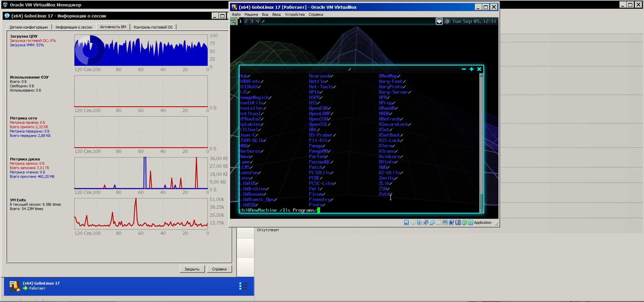Click the audio indicator in VM status bar
Viewport: 644px width, 302px height.
pos(419,222)
